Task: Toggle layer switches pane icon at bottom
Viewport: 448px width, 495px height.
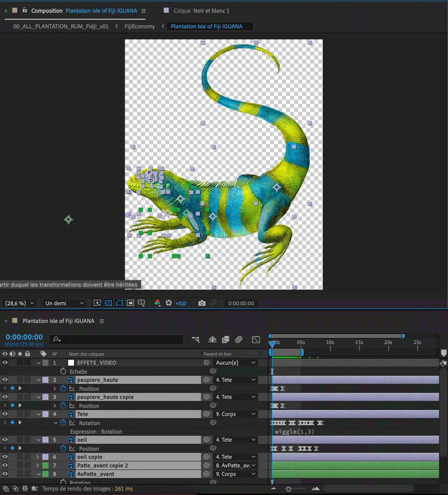Action: 6,488
